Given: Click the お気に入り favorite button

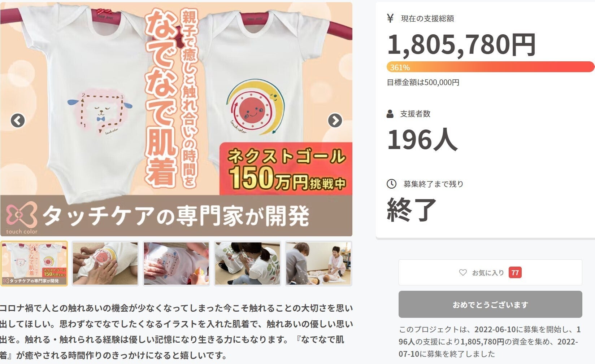Looking at the screenshot, I should coord(490,272).
